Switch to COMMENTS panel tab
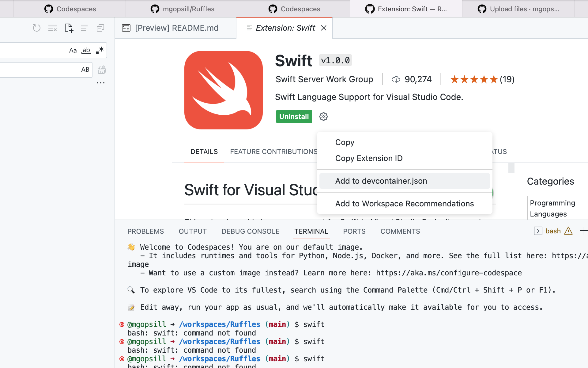The image size is (588, 368). pyautogui.click(x=400, y=231)
